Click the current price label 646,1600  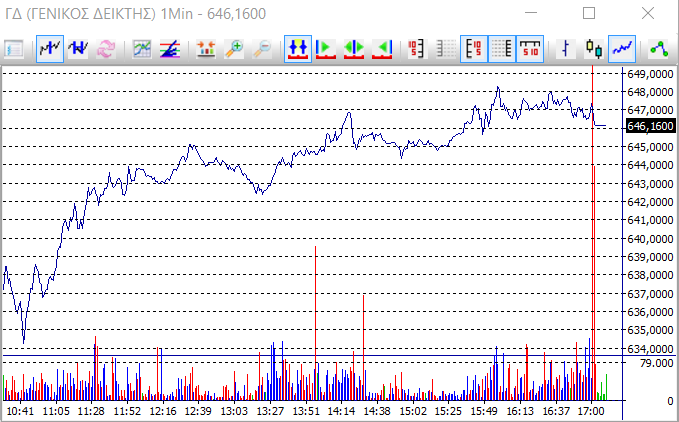(650, 126)
